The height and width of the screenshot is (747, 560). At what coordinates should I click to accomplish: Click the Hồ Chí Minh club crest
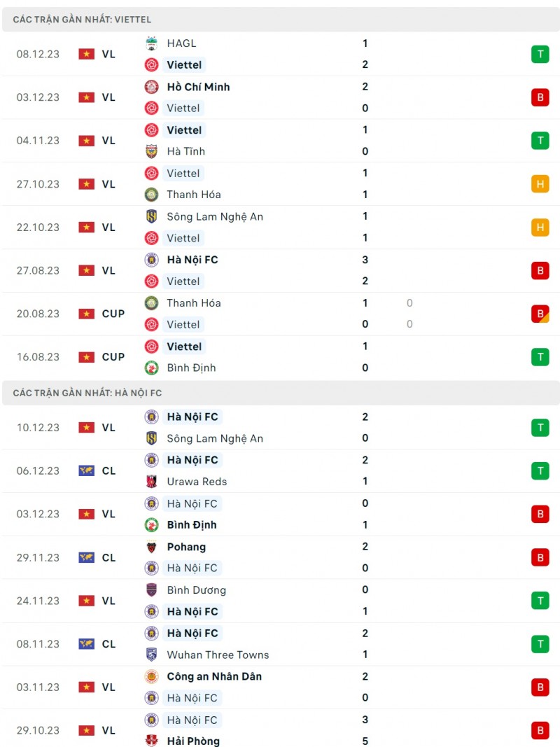[151, 87]
